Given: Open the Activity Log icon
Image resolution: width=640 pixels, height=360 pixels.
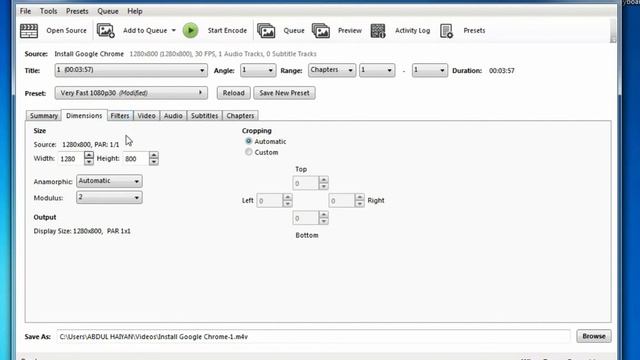Looking at the screenshot, I should pos(378,31).
